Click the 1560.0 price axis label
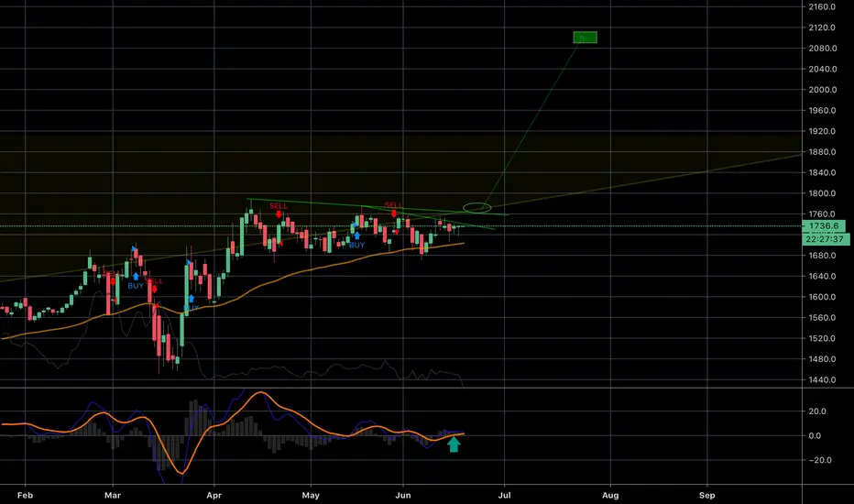 (x=823, y=318)
